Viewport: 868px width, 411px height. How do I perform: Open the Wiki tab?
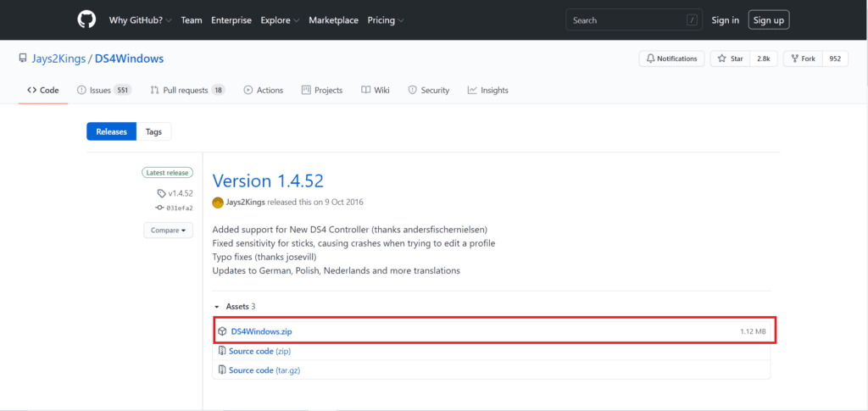(376, 90)
